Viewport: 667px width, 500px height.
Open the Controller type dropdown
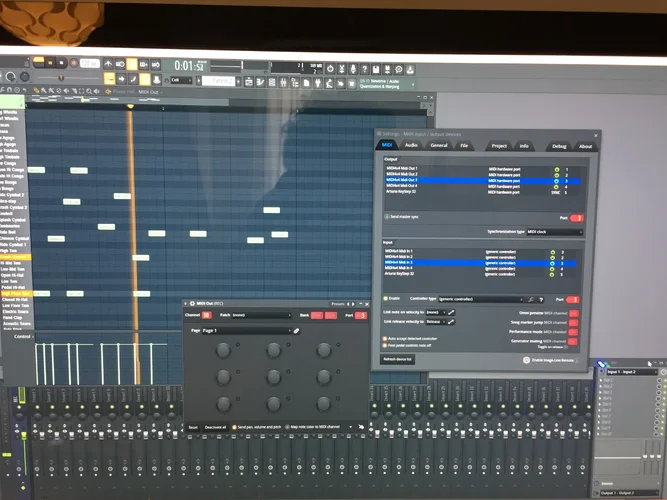coord(481,299)
